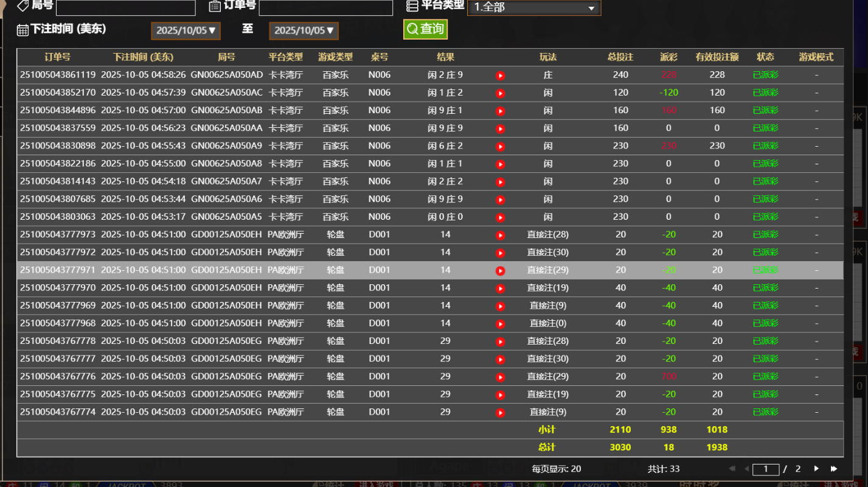
Task: Play the replay for order 251005043861119
Action: (x=500, y=75)
